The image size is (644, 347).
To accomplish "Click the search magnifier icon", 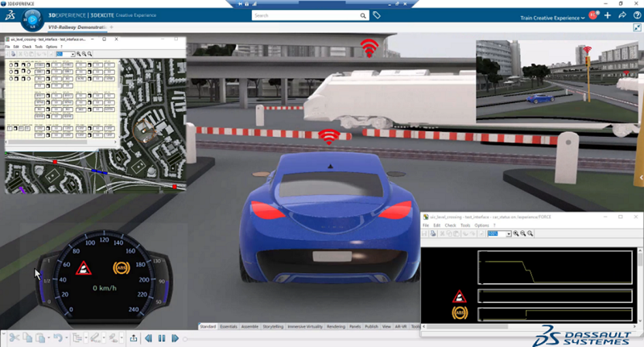I will pyautogui.click(x=363, y=15).
